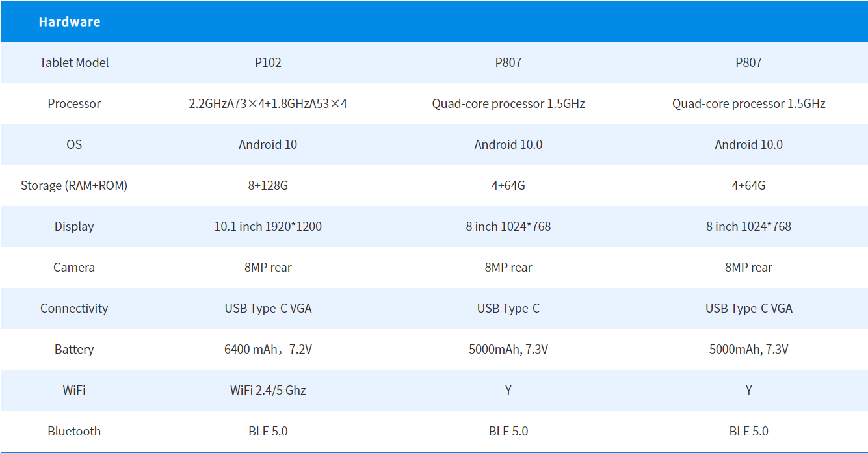
Task: Click USB Type-C VGA in the P102 column
Action: point(268,308)
